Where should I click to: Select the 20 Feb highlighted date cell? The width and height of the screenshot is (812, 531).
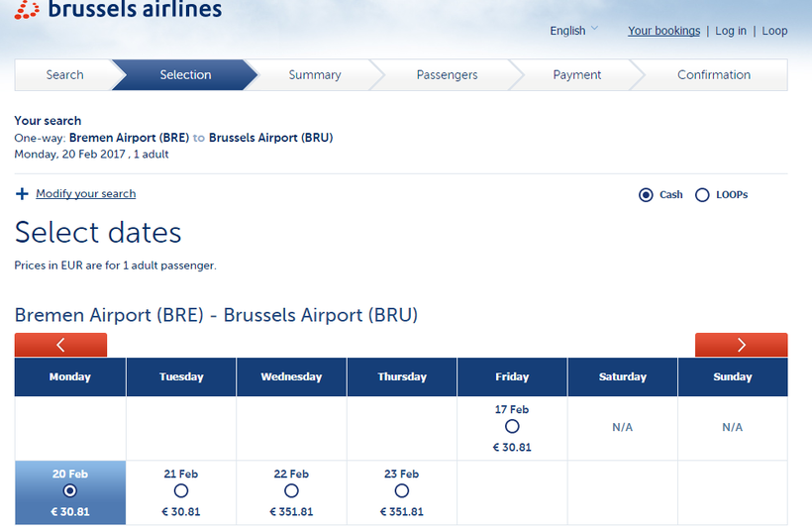click(x=70, y=491)
